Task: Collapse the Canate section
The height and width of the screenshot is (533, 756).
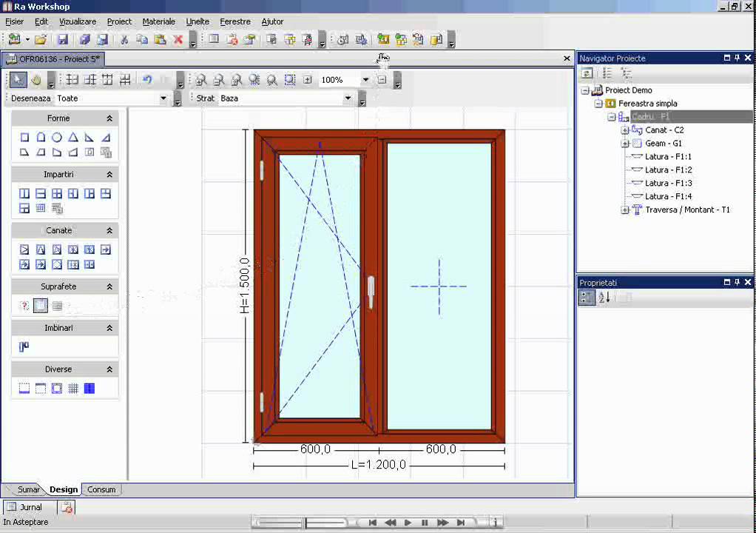Action: coord(109,230)
